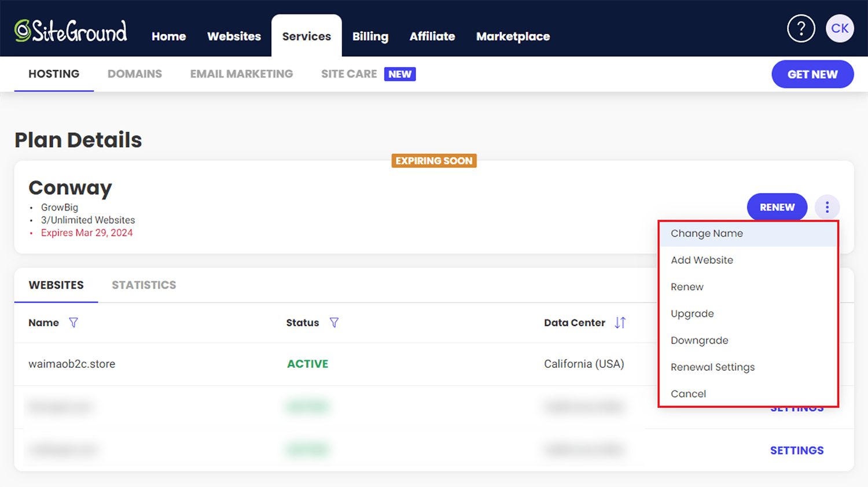This screenshot has height=487, width=868.
Task: Select Add Website from the menu
Action: pyautogui.click(x=702, y=260)
